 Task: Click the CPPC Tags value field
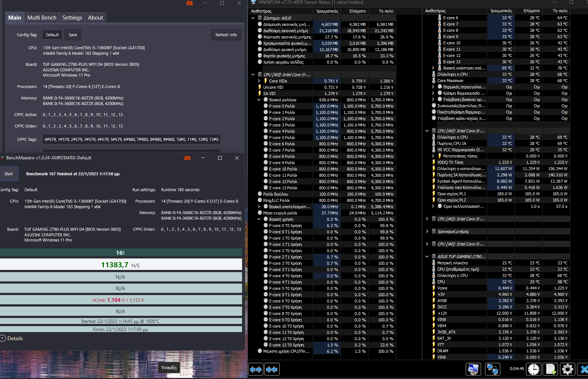coord(132,139)
